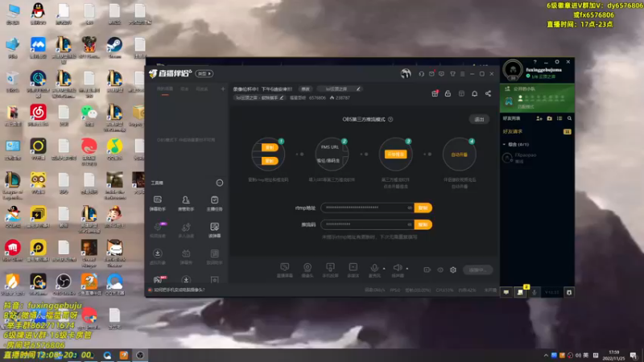
Task: Toggle the speaker audio
Action: pos(398,269)
